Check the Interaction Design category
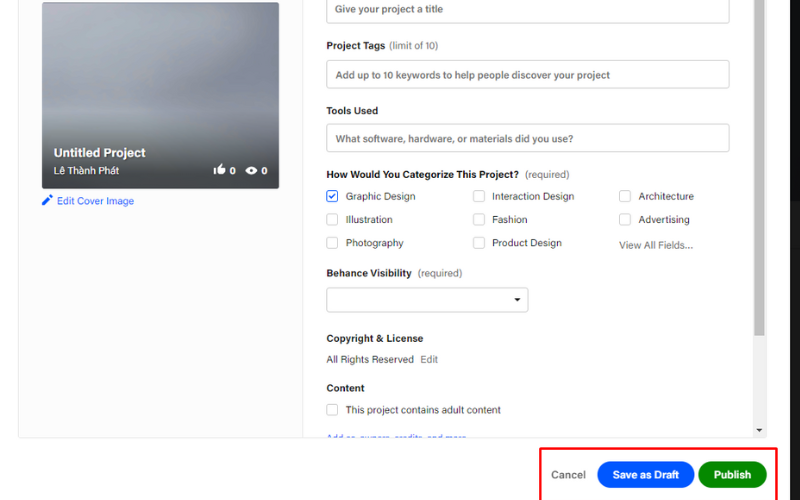The width and height of the screenshot is (800, 500). 479,196
